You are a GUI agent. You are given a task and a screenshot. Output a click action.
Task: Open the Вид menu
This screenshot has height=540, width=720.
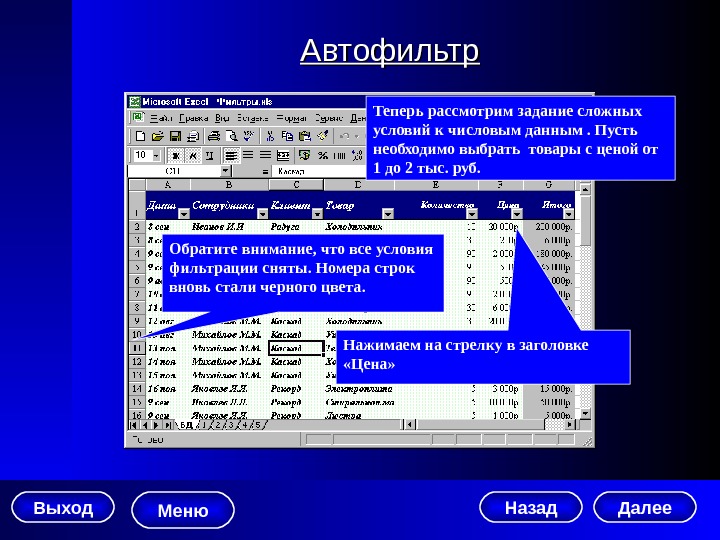click(x=222, y=118)
